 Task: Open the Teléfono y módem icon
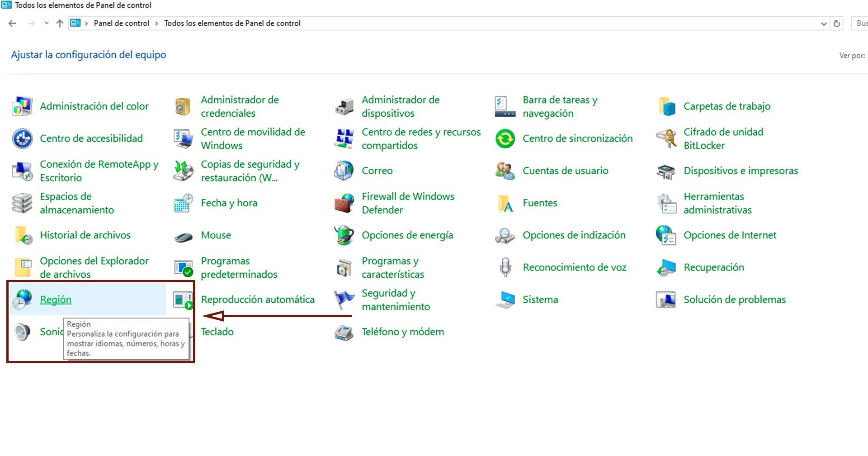coord(344,332)
